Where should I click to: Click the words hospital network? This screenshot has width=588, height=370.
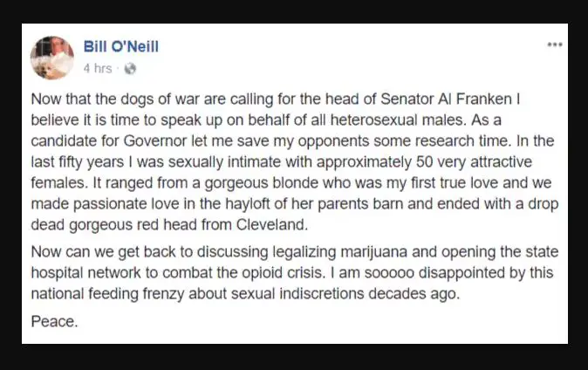85,273
